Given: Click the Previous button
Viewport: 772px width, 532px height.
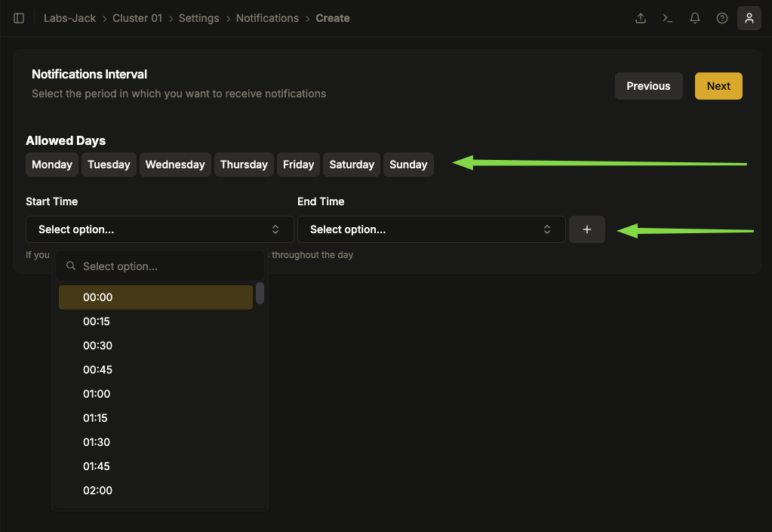Looking at the screenshot, I should click(648, 86).
